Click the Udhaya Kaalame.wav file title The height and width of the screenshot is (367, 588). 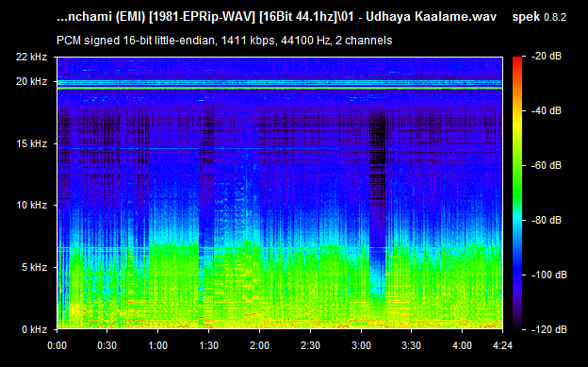pyautogui.click(x=431, y=17)
